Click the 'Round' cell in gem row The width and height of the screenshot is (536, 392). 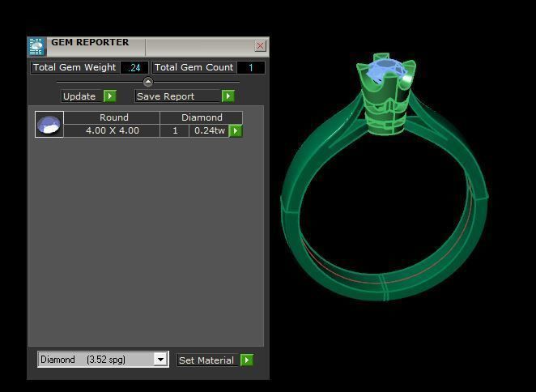tap(112, 117)
